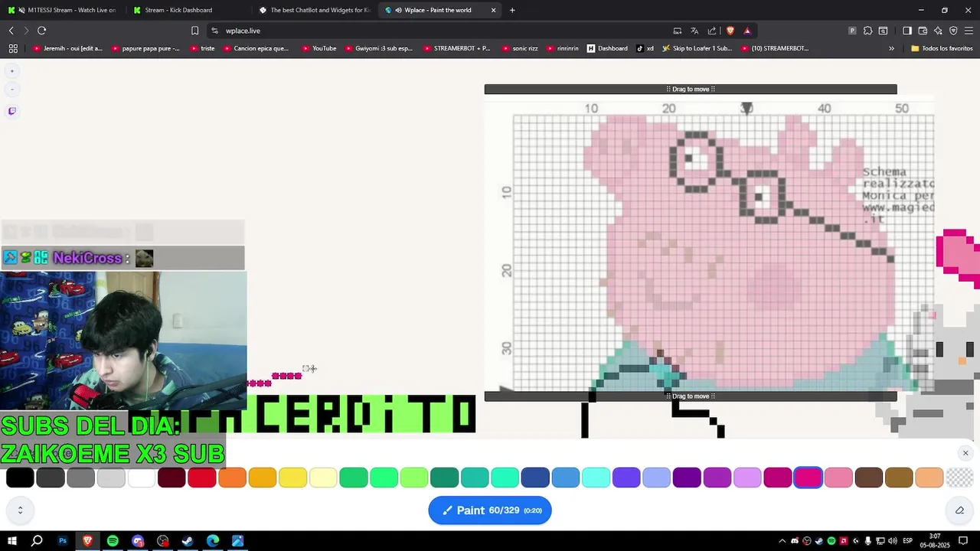Open the Windows Start menu
980x551 pixels.
pos(12,541)
